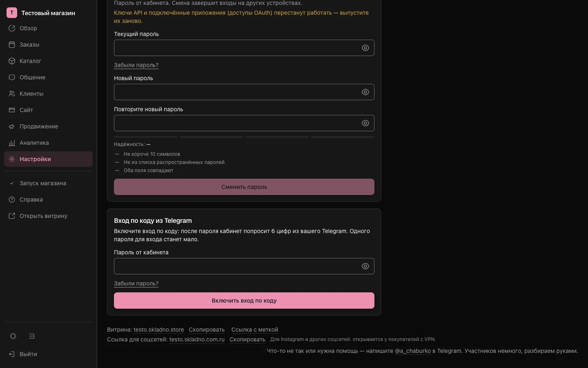Viewport: 588px width, 368px height.
Task: Click Забыли пароль link under Текущий пароль
Action: click(x=136, y=65)
